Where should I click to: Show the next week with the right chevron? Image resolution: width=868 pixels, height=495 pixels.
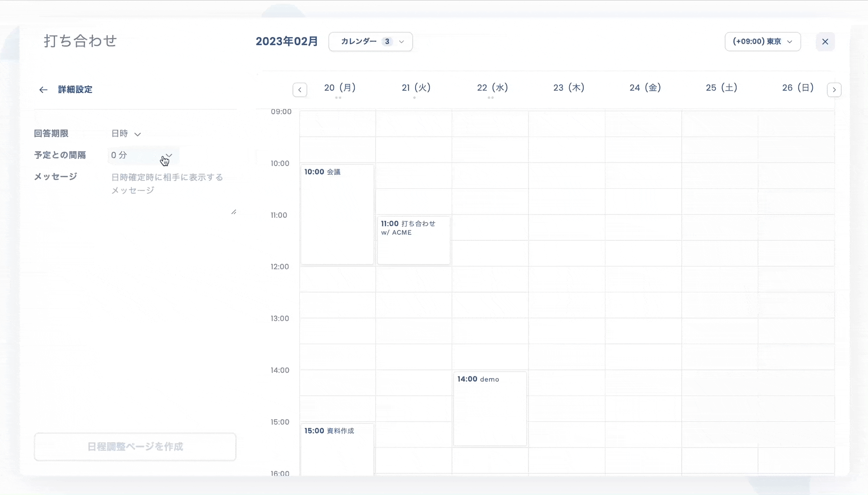tap(834, 90)
